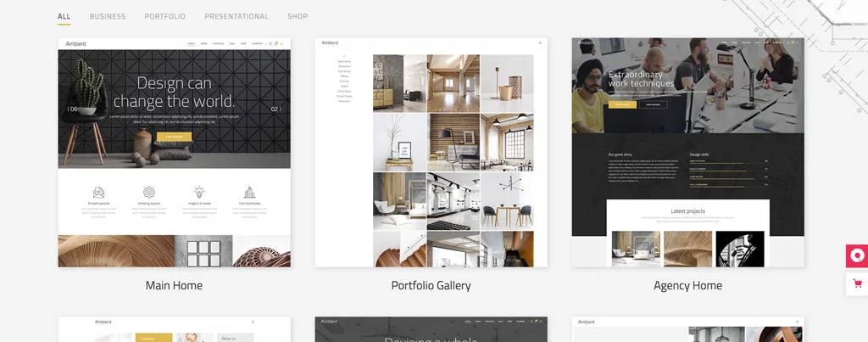Click the red circular support icon
Screen dimensions: 868x342
(x=856, y=256)
